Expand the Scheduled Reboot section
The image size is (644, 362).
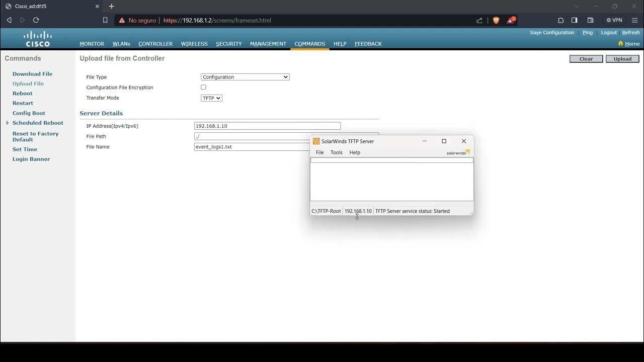(7, 123)
